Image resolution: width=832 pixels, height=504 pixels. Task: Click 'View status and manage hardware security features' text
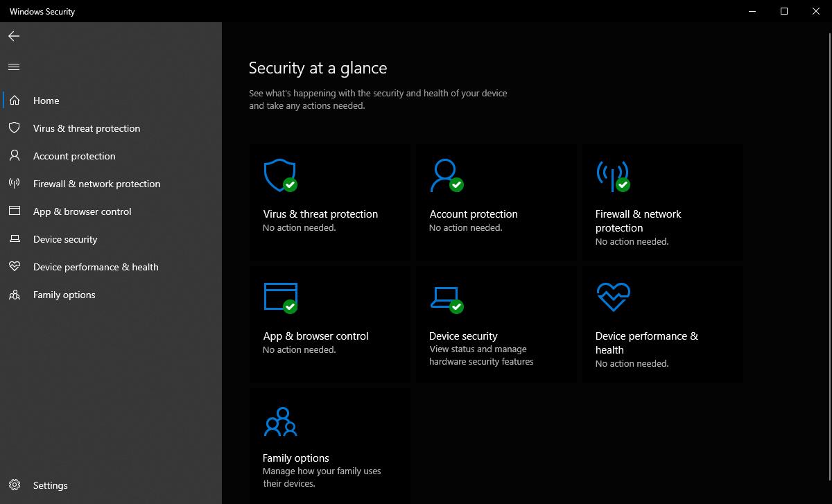tap(481, 356)
